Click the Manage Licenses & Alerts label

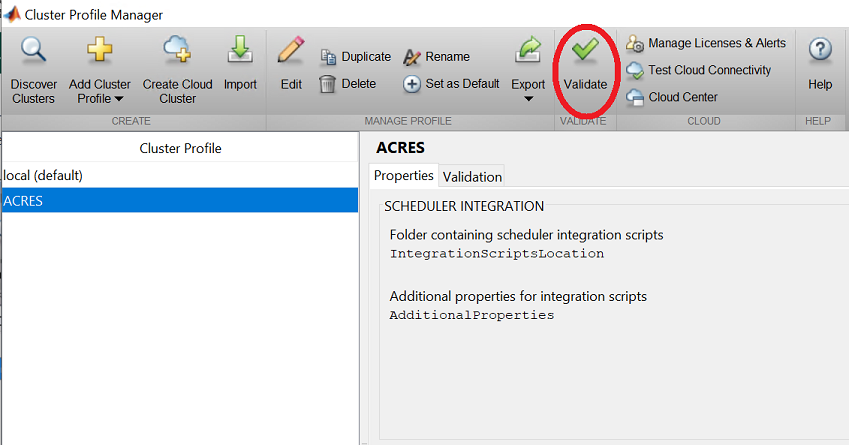pyautogui.click(x=717, y=43)
